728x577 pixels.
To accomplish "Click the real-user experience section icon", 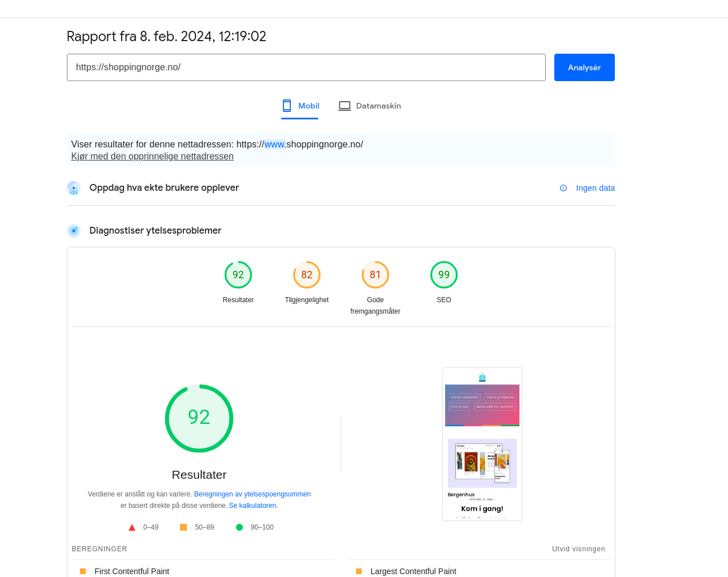I will tap(74, 188).
